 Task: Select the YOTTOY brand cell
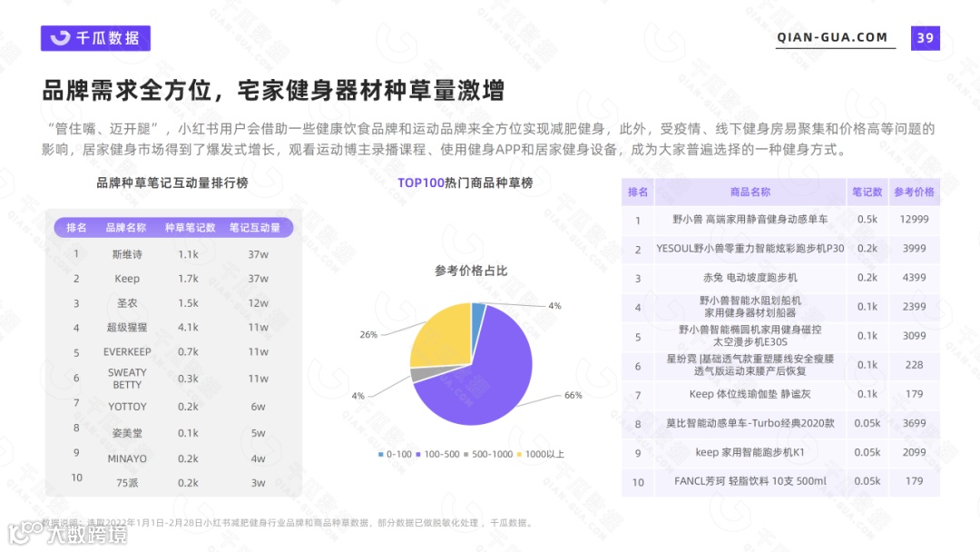coord(127,407)
